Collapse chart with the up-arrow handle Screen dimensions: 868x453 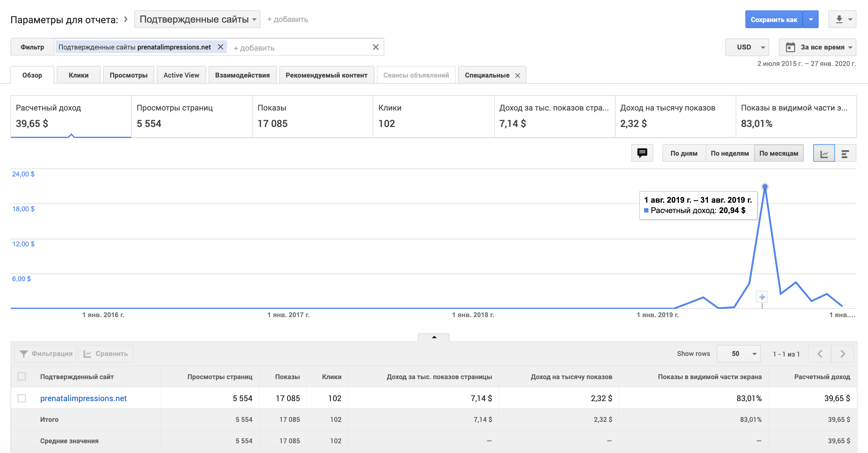point(434,337)
